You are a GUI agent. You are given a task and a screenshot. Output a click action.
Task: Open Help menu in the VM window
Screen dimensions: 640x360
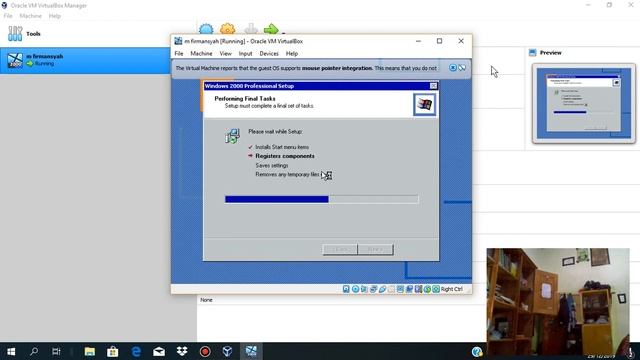click(x=291, y=53)
